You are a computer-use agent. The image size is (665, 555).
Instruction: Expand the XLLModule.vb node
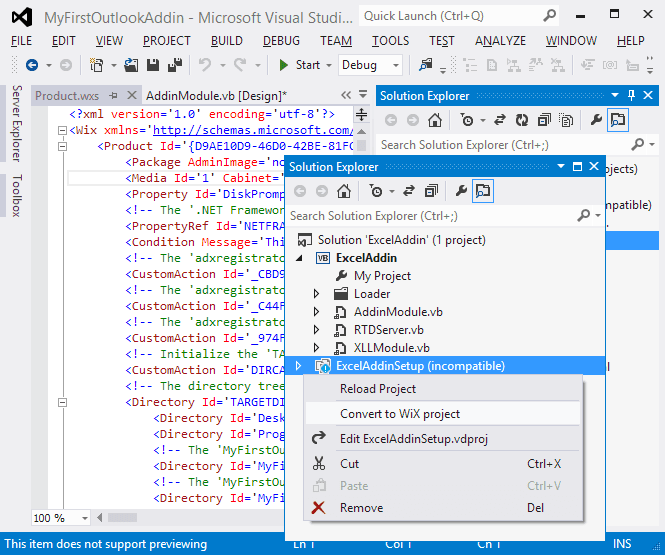point(316,348)
